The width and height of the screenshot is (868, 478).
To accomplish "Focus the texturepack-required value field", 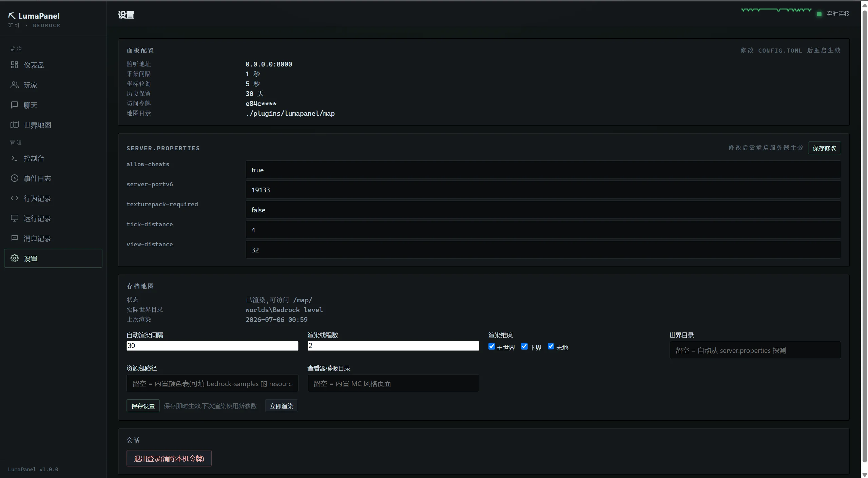I will (x=543, y=210).
